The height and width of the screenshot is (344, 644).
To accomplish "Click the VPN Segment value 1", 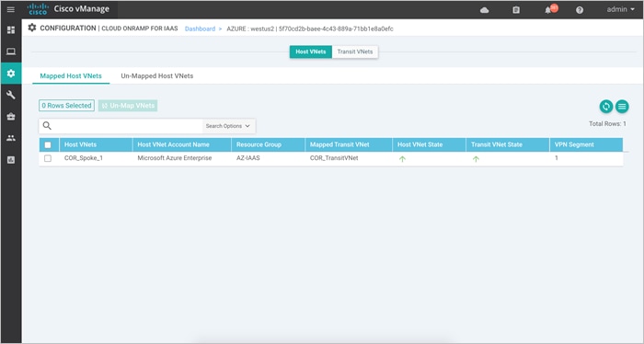I will [x=557, y=158].
